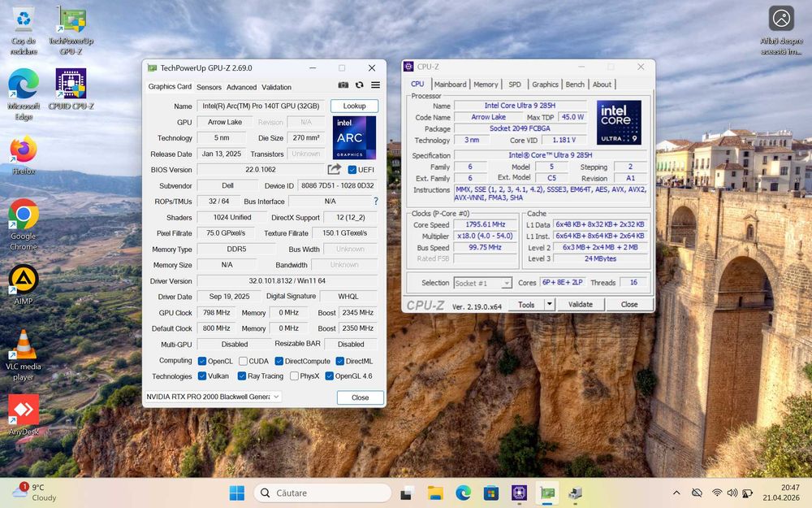Switch to GPU-Z Advanced tab
The image size is (812, 508).
coord(241,87)
